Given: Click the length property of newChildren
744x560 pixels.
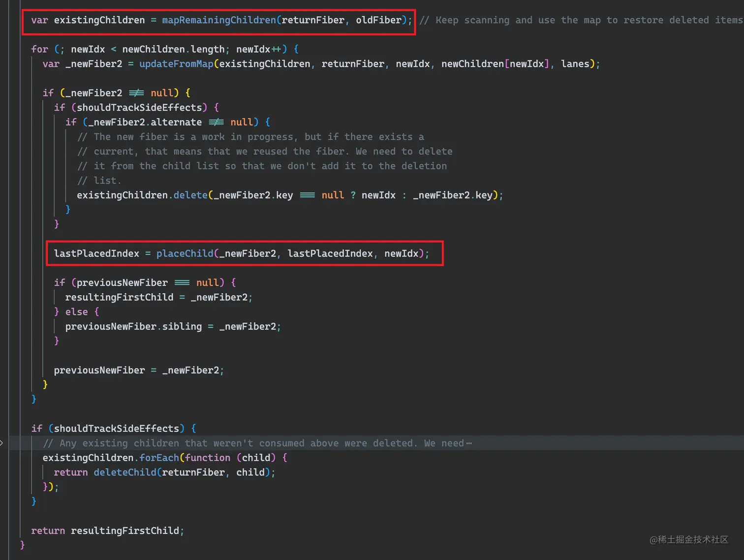Looking at the screenshot, I should click(x=208, y=49).
